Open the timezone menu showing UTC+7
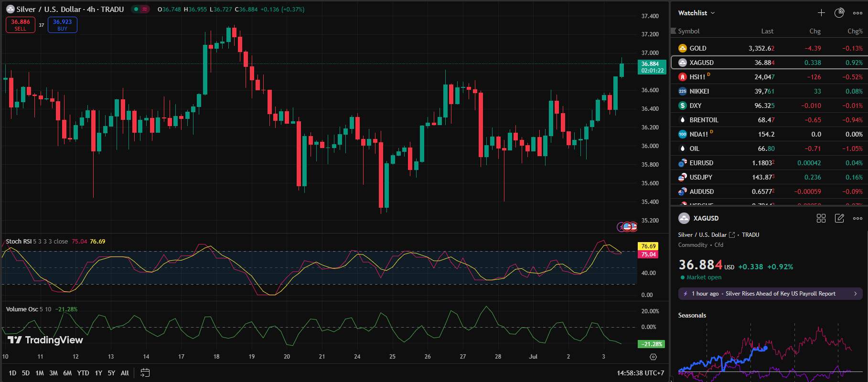Screen dimensions: 868x382 640,373
